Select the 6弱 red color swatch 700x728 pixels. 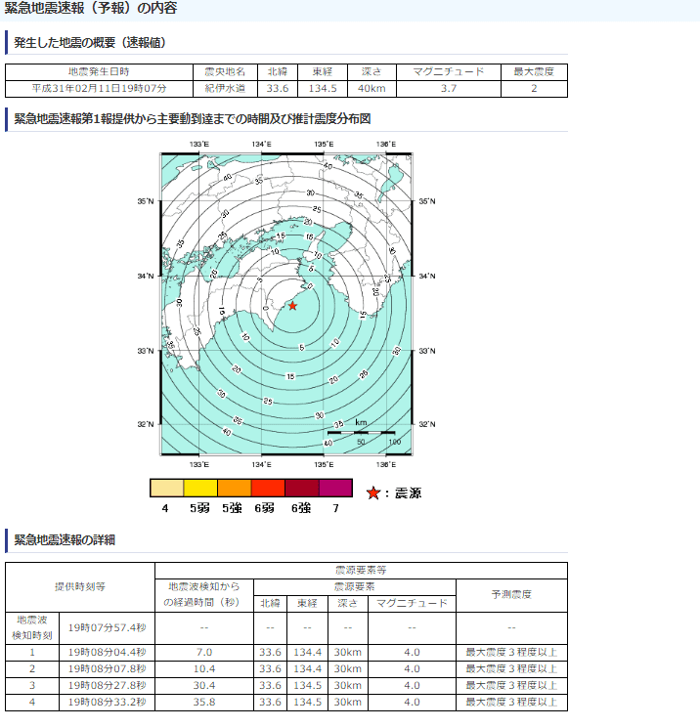pos(268,488)
